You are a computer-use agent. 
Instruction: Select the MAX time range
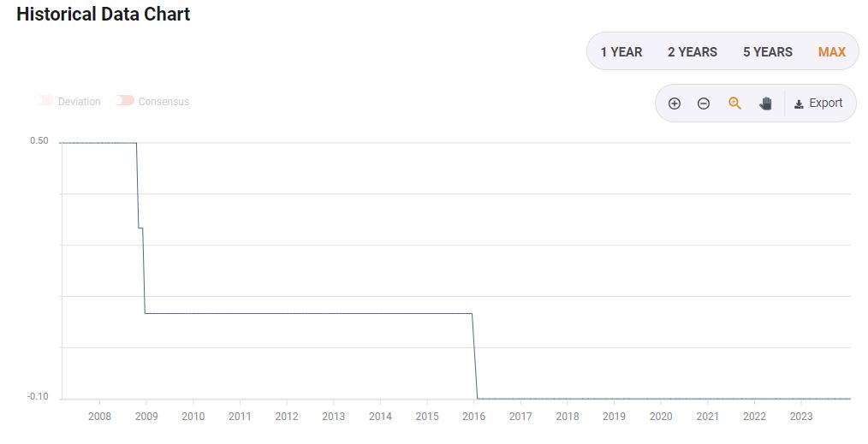tap(831, 52)
